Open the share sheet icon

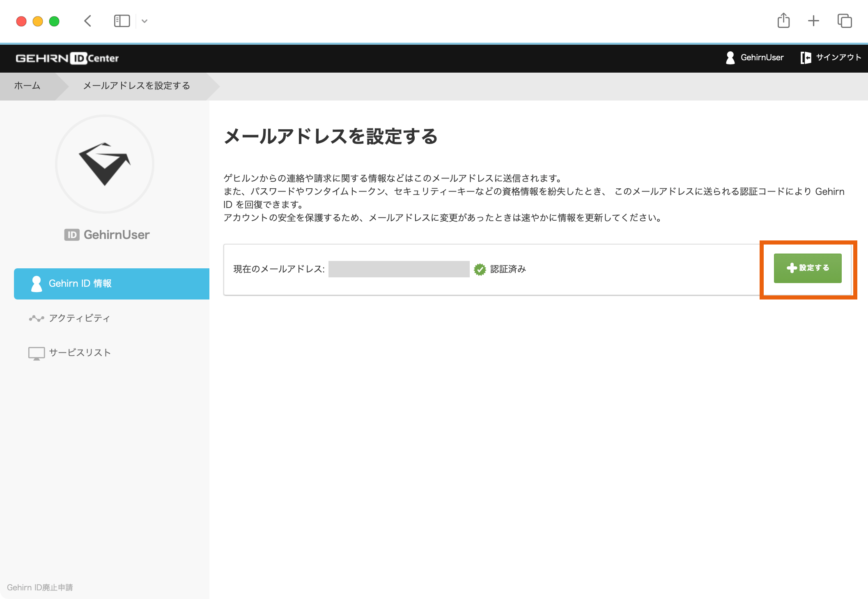[783, 21]
